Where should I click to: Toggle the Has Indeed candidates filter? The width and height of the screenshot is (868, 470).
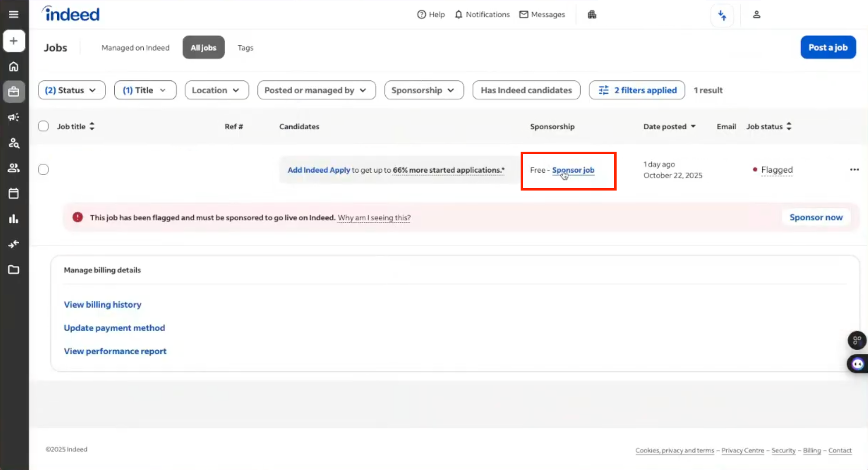526,90
